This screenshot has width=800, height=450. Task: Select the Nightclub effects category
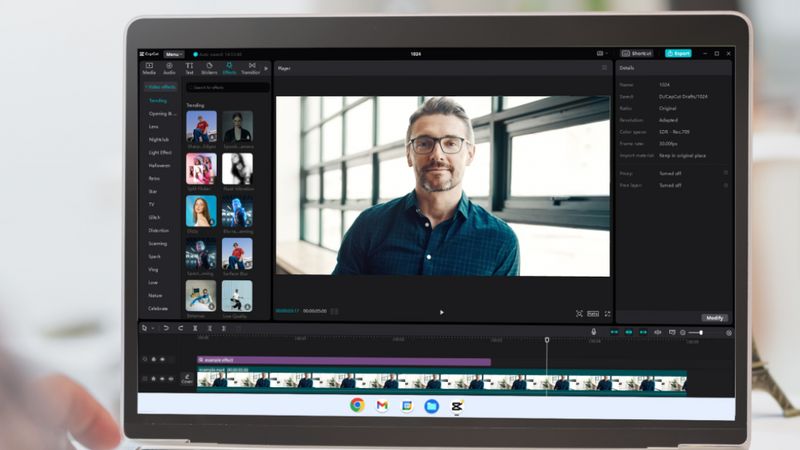[x=158, y=140]
